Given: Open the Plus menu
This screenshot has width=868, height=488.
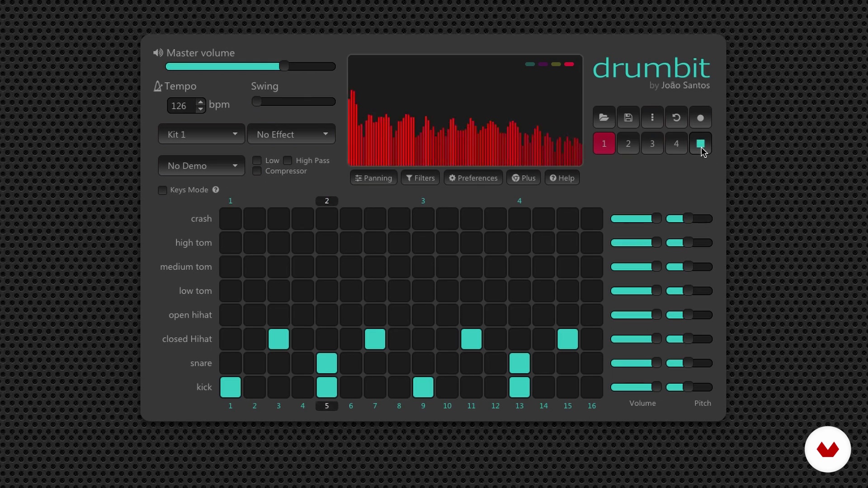Looking at the screenshot, I should [x=524, y=178].
